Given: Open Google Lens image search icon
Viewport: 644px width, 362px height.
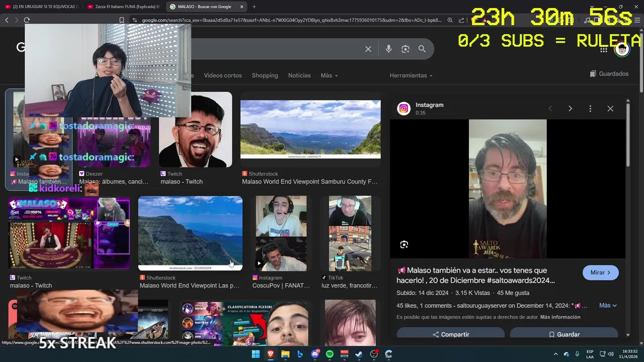Looking at the screenshot, I should coord(406,49).
